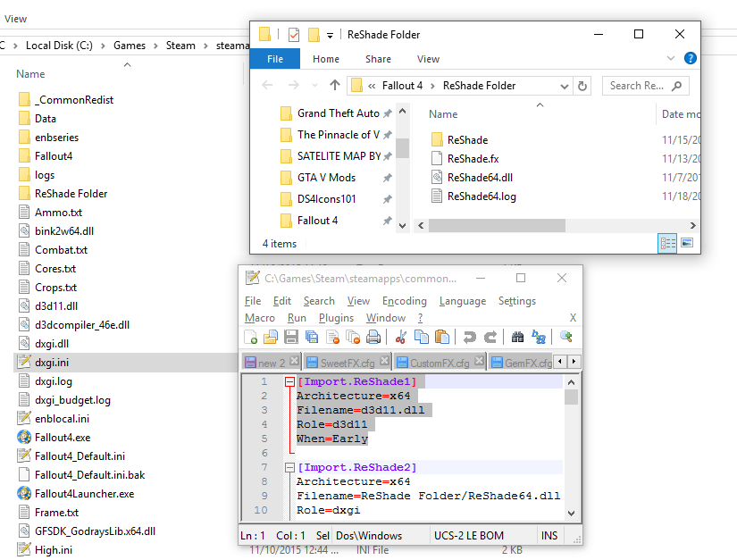Click the Paste clipboard icon in Notepad++
The image size is (737, 560).
[x=442, y=337]
